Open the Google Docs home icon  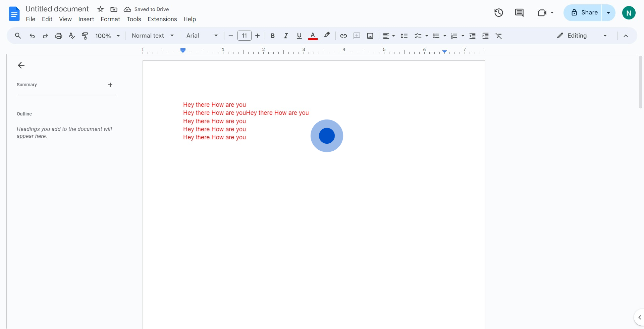(x=14, y=14)
